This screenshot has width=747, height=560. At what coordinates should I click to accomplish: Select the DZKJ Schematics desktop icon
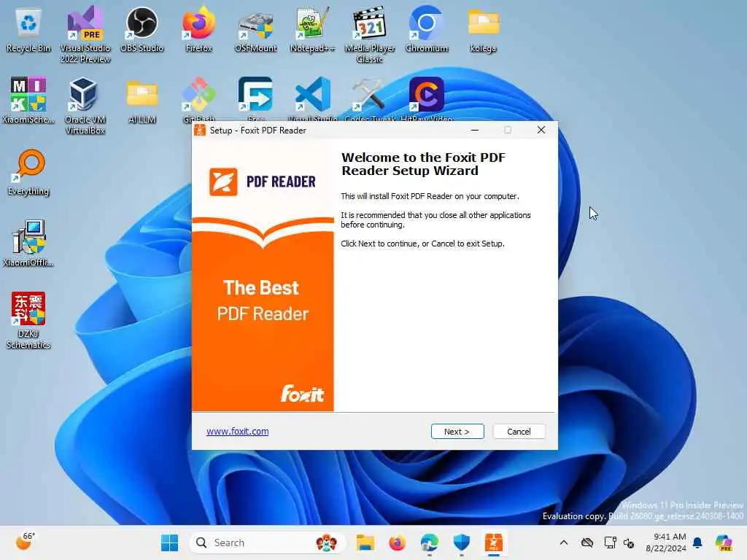(x=28, y=321)
